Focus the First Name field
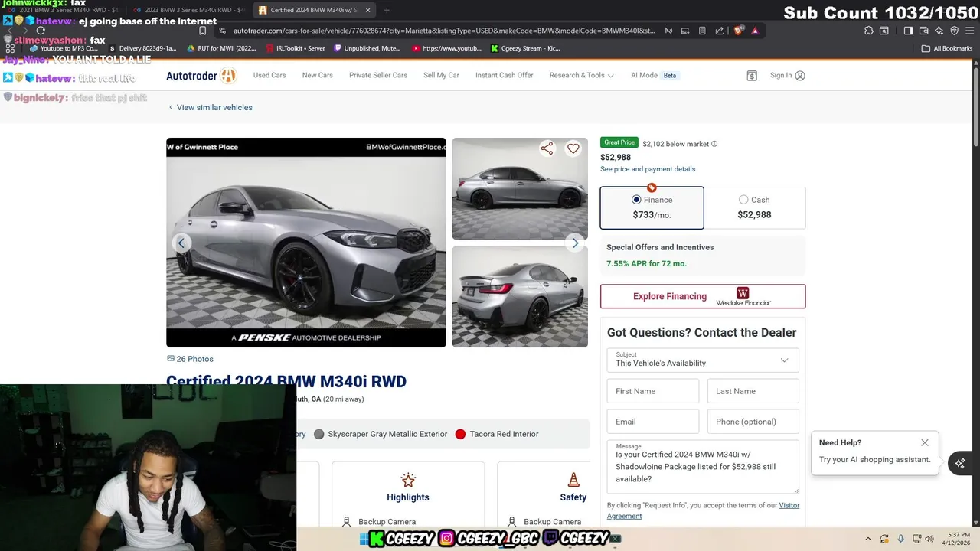 pyautogui.click(x=653, y=391)
